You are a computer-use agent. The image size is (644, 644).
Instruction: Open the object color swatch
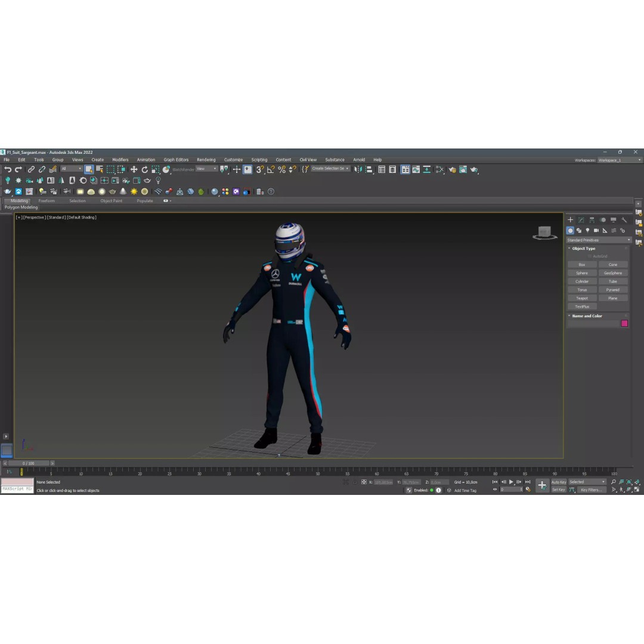pyautogui.click(x=624, y=323)
